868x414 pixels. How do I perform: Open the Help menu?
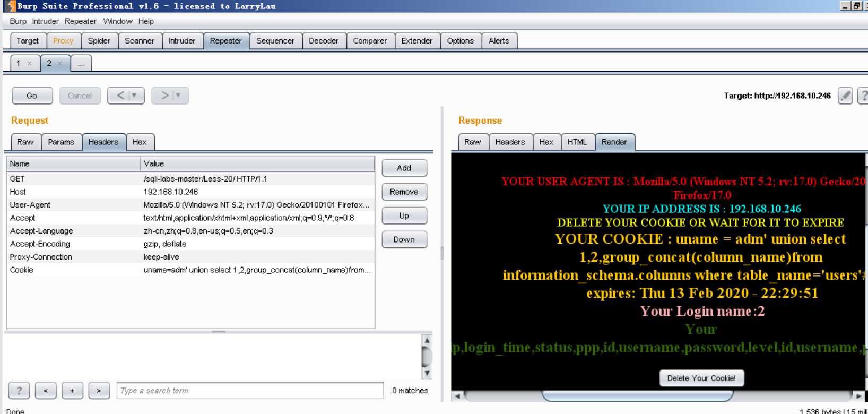[146, 21]
